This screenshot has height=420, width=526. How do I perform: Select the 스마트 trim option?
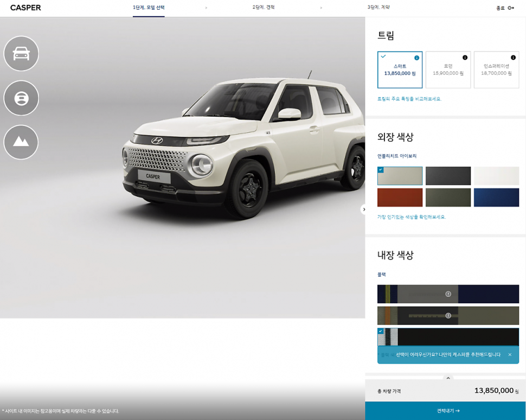tap(400, 71)
